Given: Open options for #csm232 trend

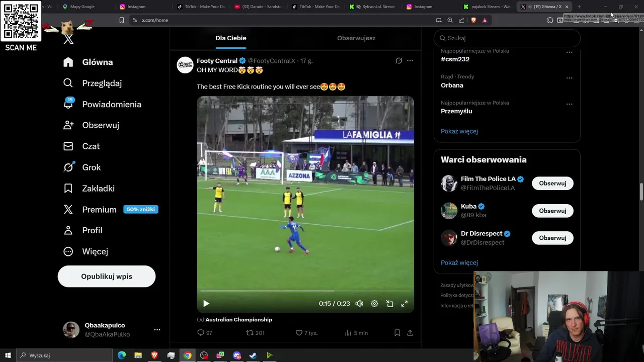Looking at the screenshot, I should pyautogui.click(x=569, y=52).
